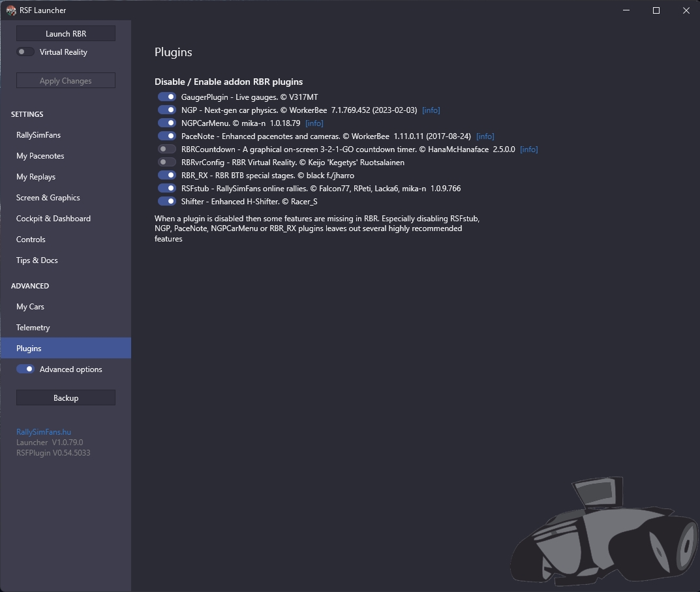This screenshot has height=592, width=700.
Task: Open the RBRCountdown info link
Action: [x=528, y=149]
